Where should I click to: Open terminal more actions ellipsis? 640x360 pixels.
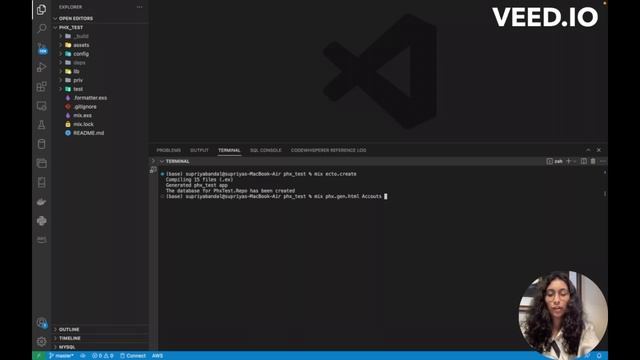coord(602,161)
